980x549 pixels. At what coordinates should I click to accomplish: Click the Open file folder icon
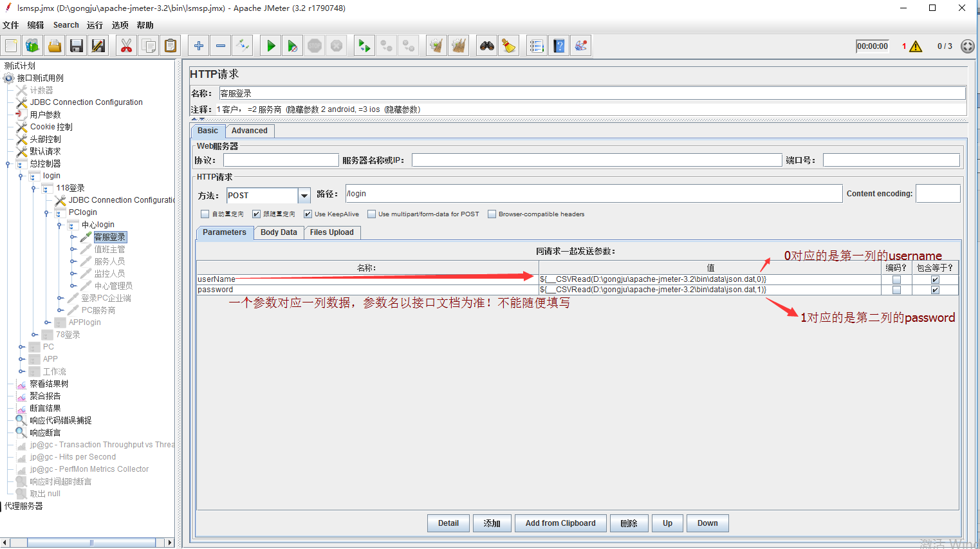point(55,46)
